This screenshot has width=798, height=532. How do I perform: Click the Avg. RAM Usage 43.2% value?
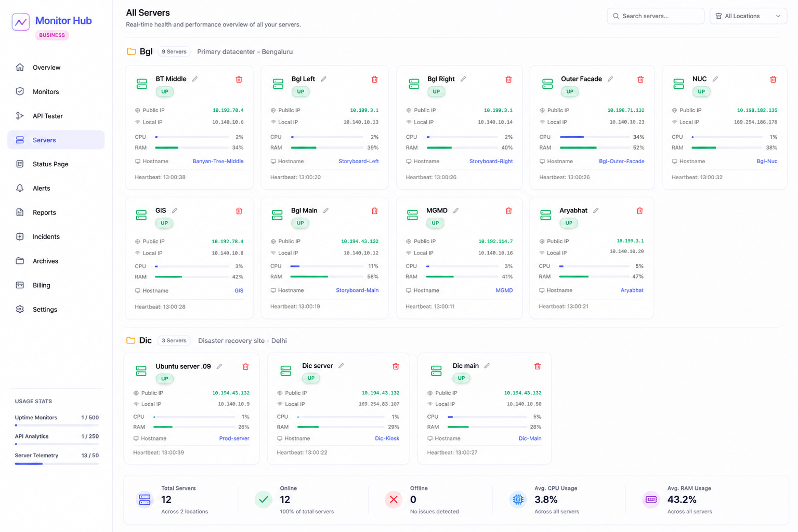pyautogui.click(x=682, y=500)
